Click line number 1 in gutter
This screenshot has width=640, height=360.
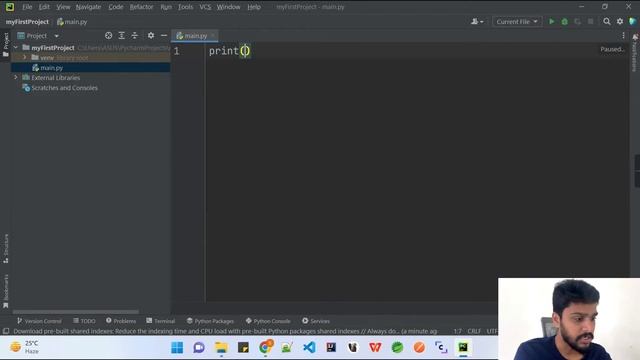tap(176, 51)
